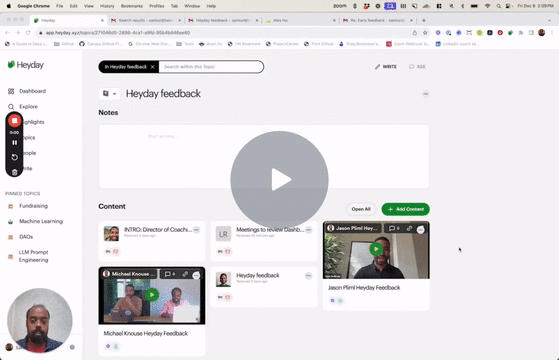Click the 'Michael Knouse Heyday Feedback' title
Image resolution: width=559 pixels, height=360 pixels.
point(145,333)
